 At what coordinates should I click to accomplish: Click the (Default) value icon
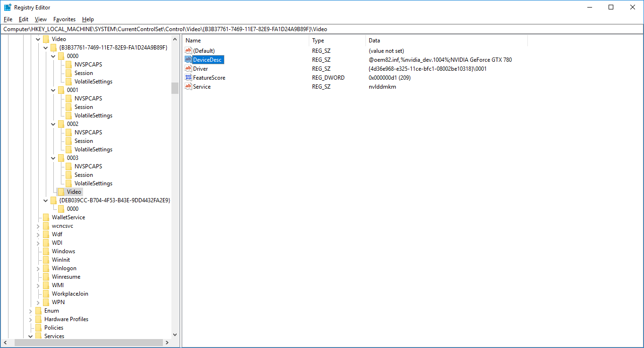[188, 51]
